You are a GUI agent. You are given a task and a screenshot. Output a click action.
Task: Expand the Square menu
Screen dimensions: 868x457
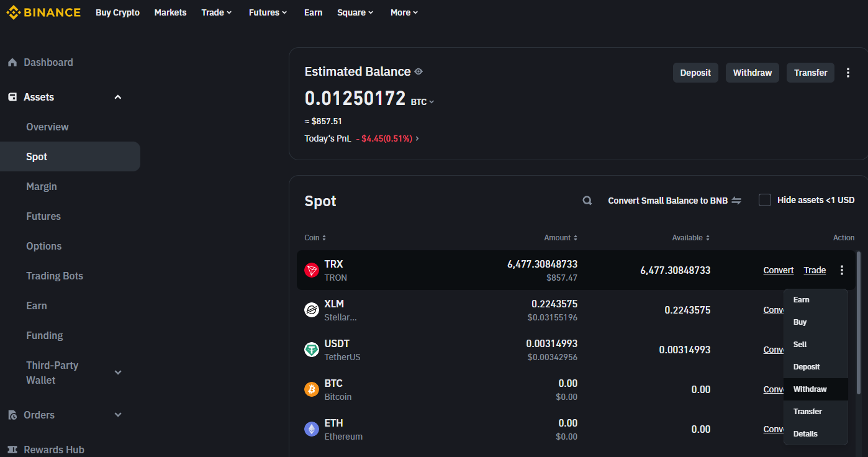coord(355,12)
